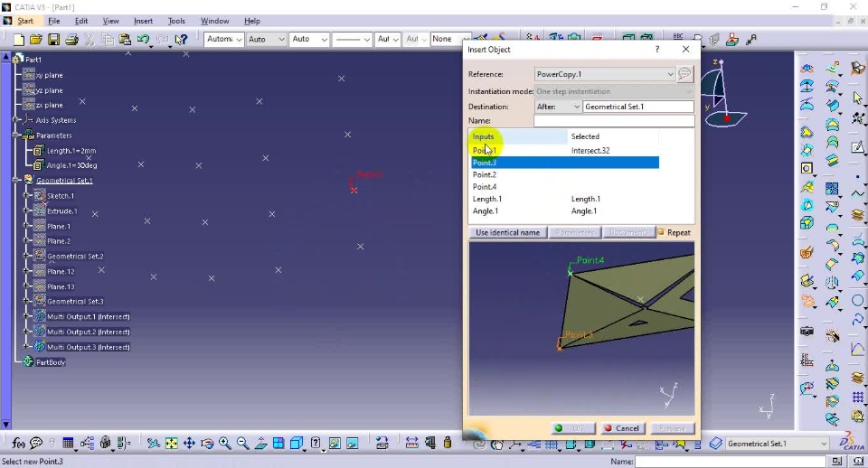Undo the last action
The height and width of the screenshot is (468, 868).
[143, 39]
